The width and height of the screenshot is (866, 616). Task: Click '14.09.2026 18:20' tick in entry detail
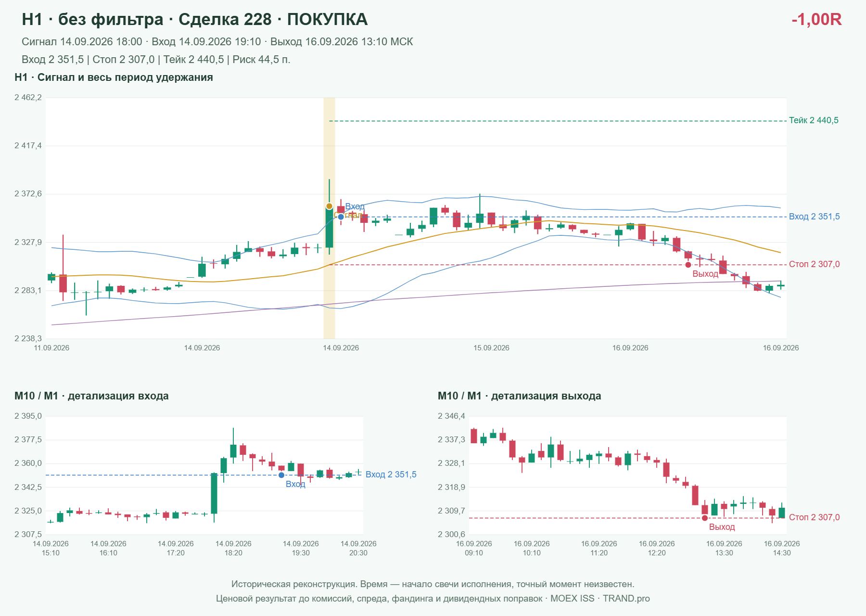tap(233, 548)
